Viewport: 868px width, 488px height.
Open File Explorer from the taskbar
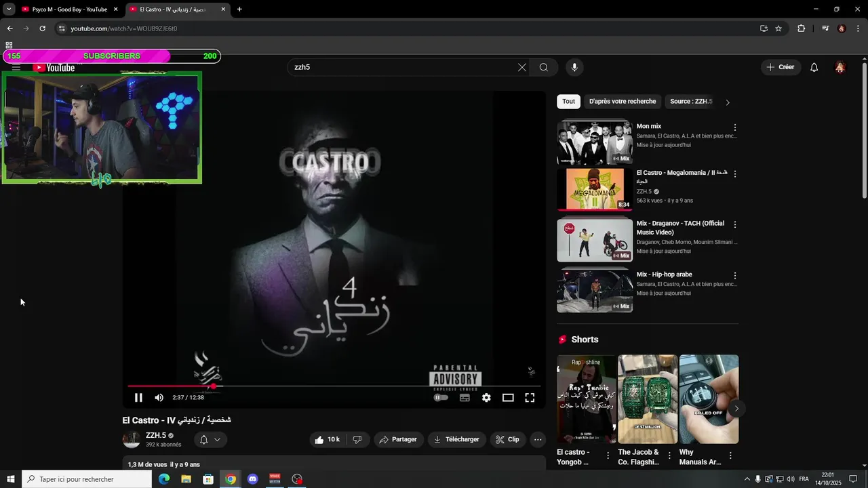click(x=186, y=479)
